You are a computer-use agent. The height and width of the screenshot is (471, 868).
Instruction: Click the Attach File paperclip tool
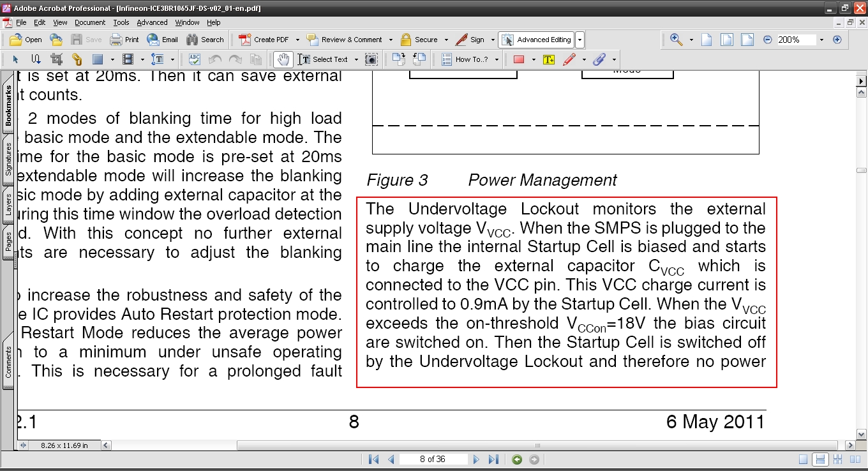[599, 59]
